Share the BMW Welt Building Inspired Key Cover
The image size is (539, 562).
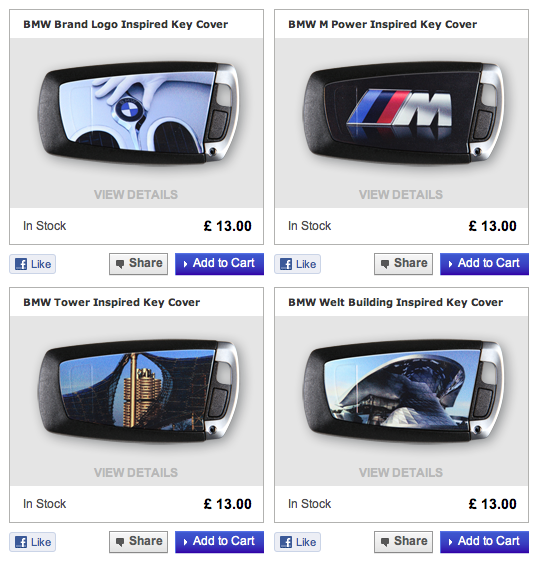click(x=404, y=542)
